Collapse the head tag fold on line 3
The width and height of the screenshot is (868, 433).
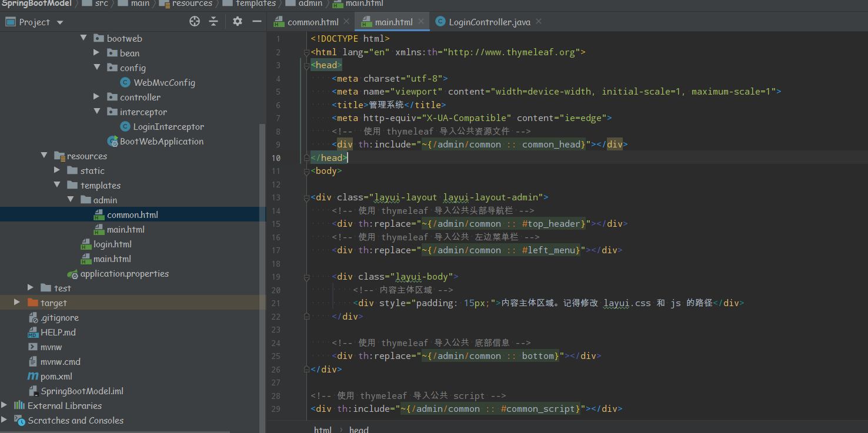pos(306,65)
